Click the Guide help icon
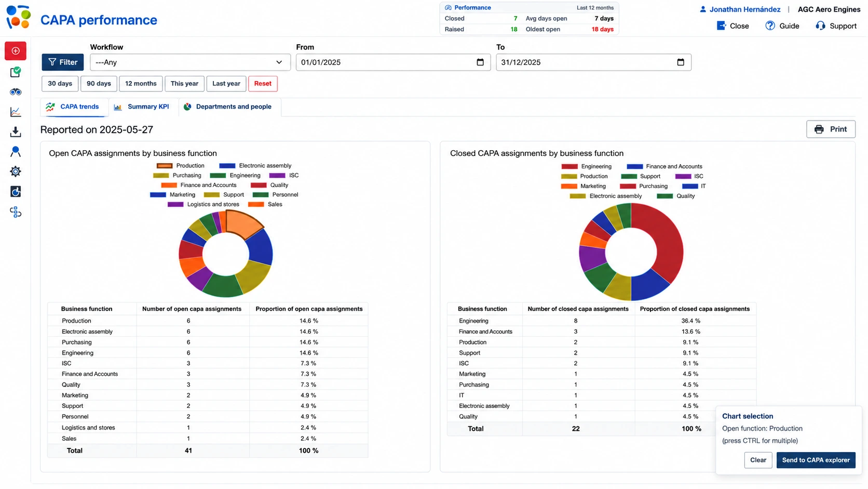868x489 pixels. (770, 26)
